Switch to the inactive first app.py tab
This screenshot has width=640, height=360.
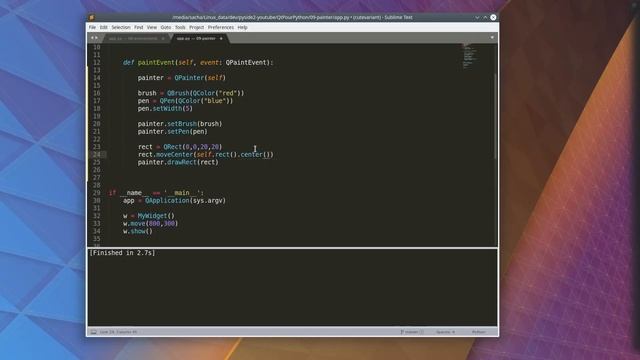coord(133,38)
